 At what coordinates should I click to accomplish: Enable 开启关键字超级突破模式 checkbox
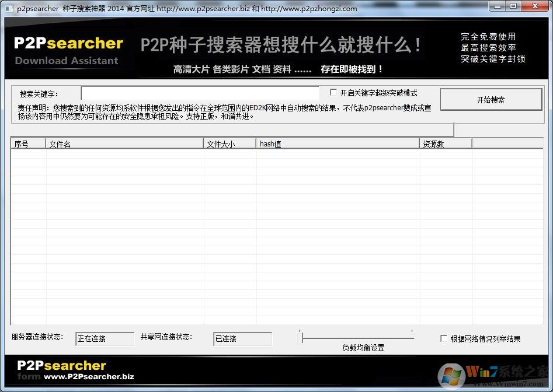pyautogui.click(x=334, y=92)
